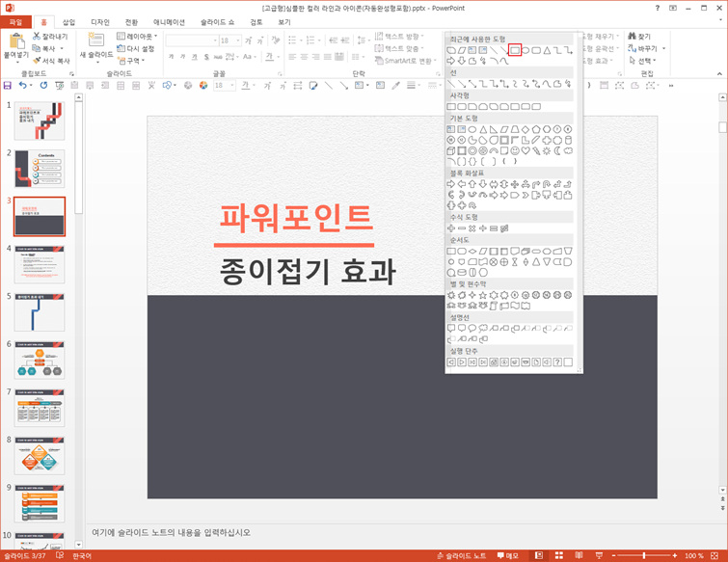This screenshot has width=728, height=562.
Task: Select the lightning bolt shape
Action: [536, 150]
